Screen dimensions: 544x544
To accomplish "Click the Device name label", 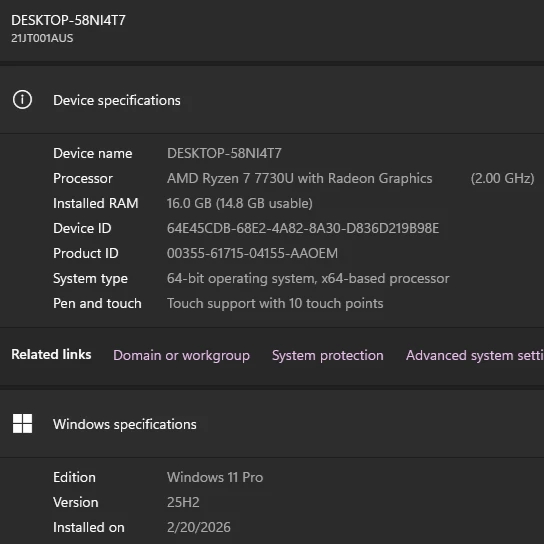I will 93,153.
